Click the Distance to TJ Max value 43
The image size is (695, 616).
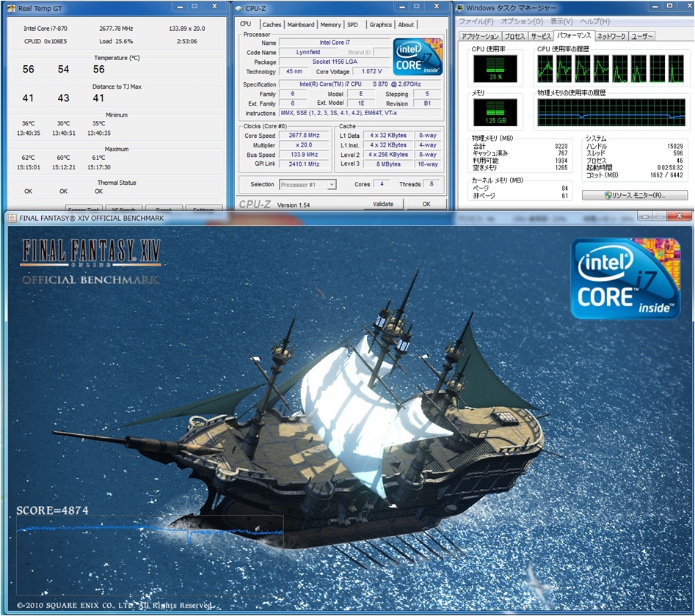coord(63,98)
